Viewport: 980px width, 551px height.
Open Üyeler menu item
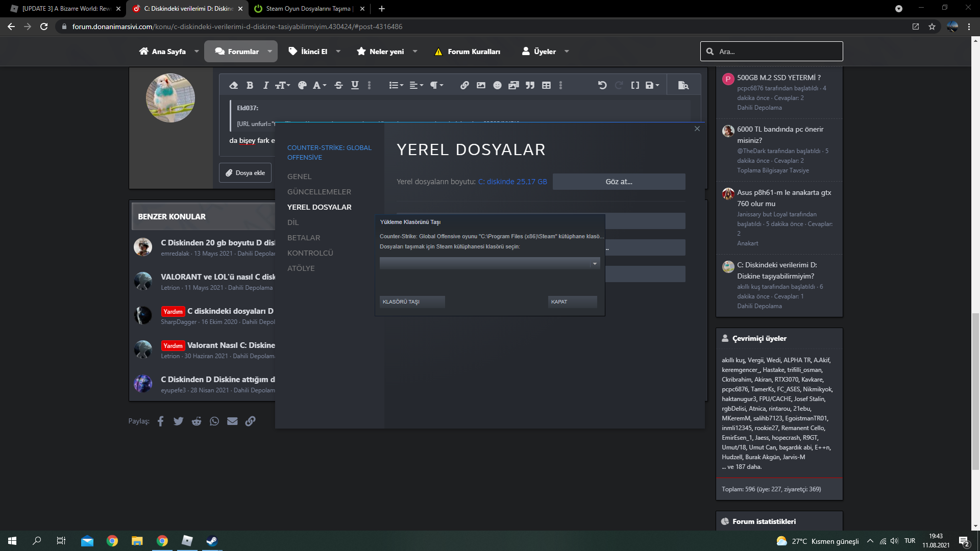pyautogui.click(x=539, y=52)
